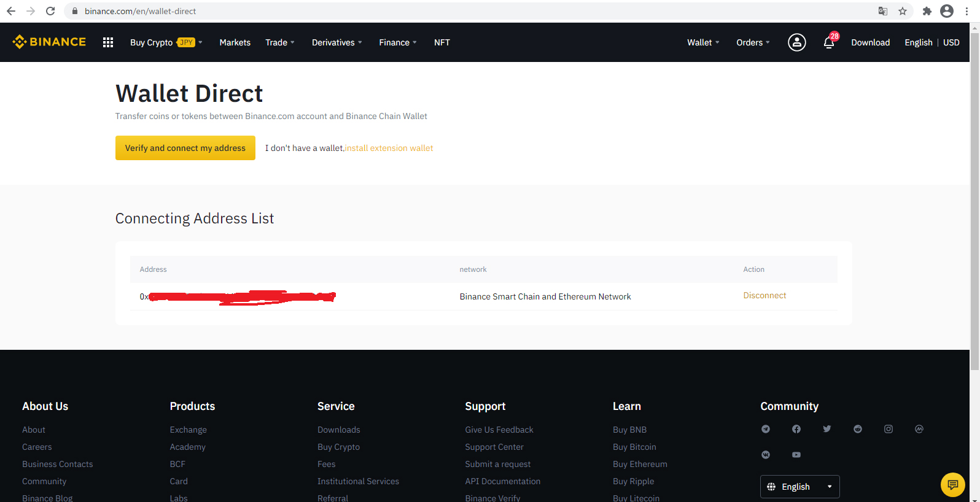980x502 pixels.
Task: Click Verify and connect my address
Action: pyautogui.click(x=185, y=148)
